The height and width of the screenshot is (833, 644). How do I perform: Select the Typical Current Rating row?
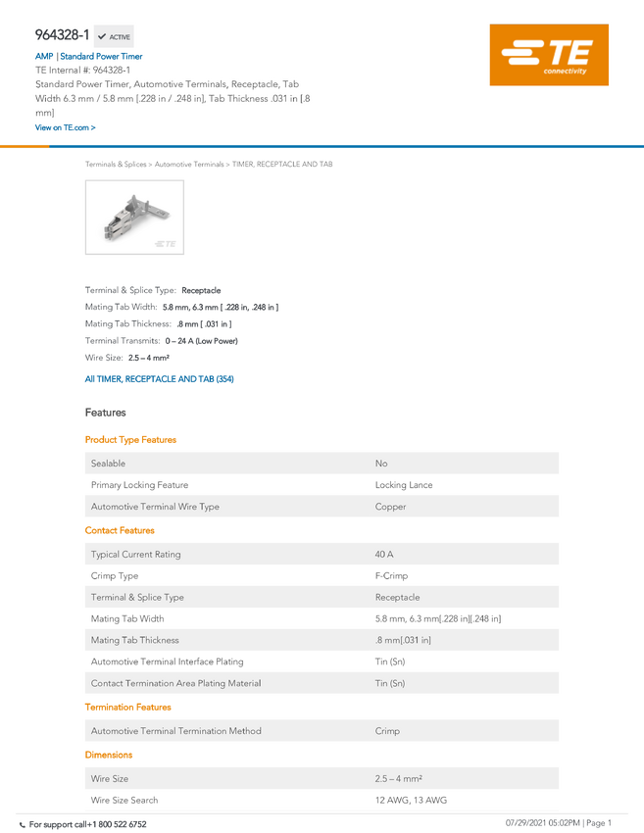[322, 554]
